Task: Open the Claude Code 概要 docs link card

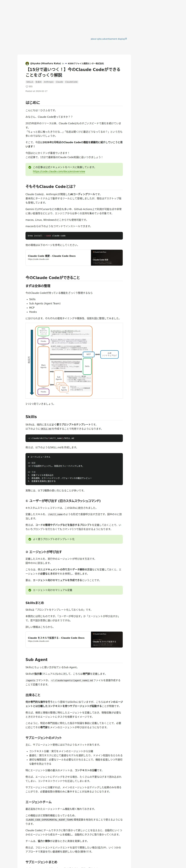Action: coord(74,258)
